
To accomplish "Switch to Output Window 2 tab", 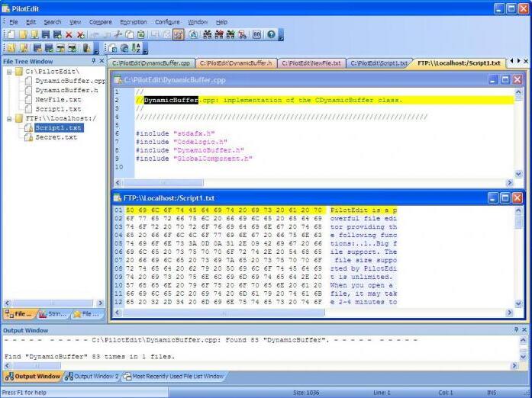I will [x=92, y=377].
